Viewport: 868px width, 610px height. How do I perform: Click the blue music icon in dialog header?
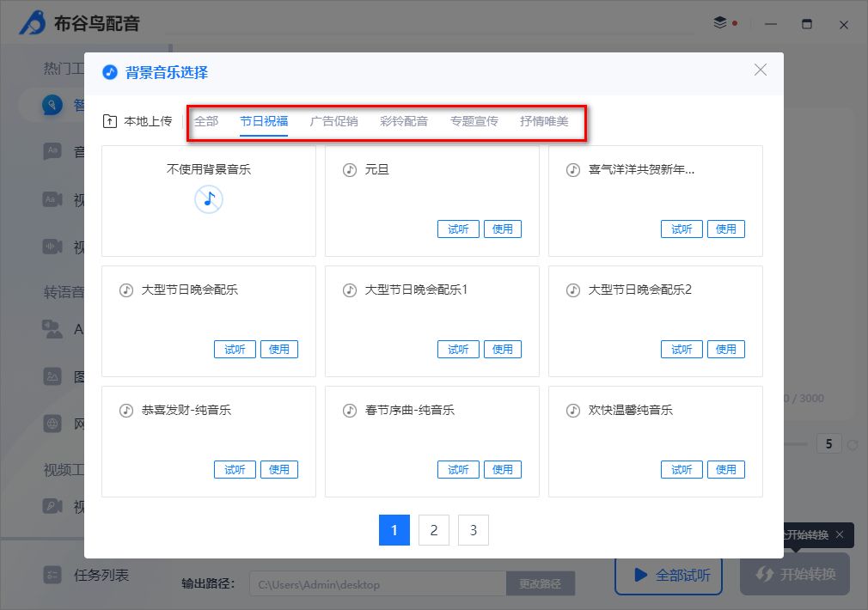pyautogui.click(x=110, y=72)
